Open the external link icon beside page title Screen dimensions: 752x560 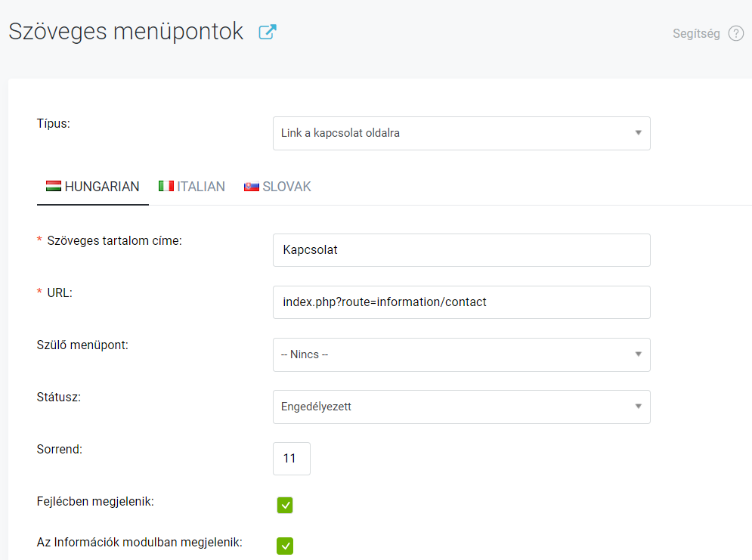(268, 32)
